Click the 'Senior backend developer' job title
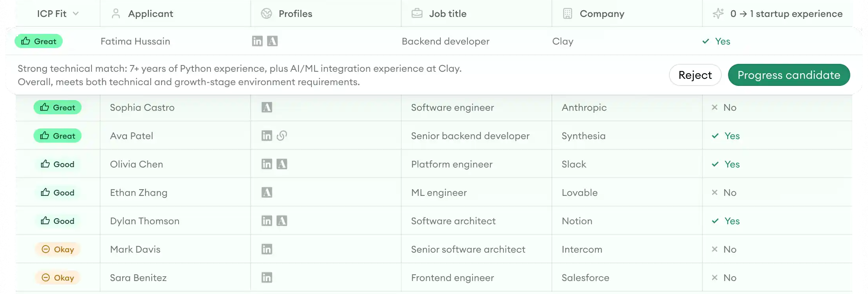The height and width of the screenshot is (294, 868). click(470, 136)
